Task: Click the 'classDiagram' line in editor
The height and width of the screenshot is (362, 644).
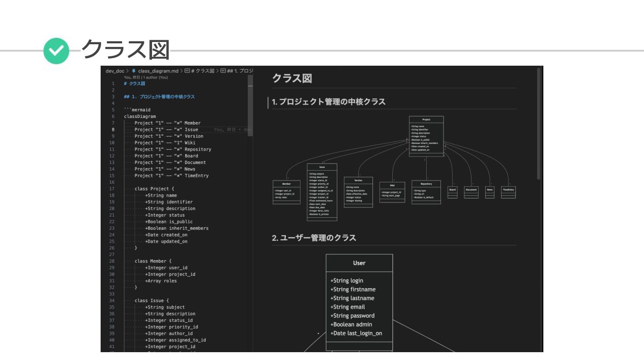Action: click(140, 116)
